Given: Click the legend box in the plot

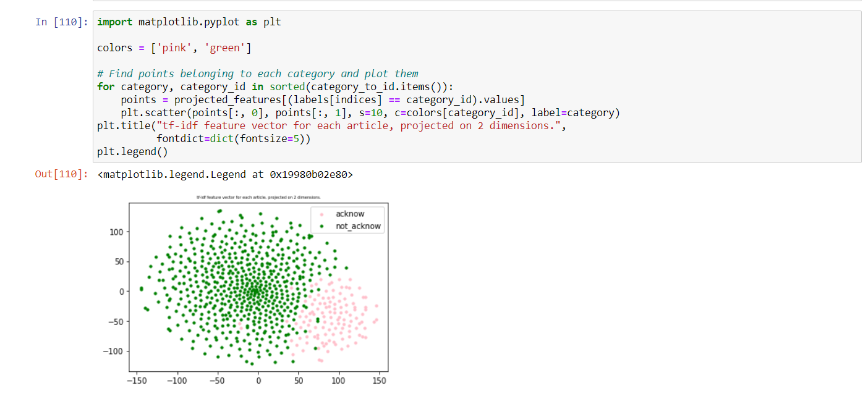Looking at the screenshot, I should [x=347, y=219].
